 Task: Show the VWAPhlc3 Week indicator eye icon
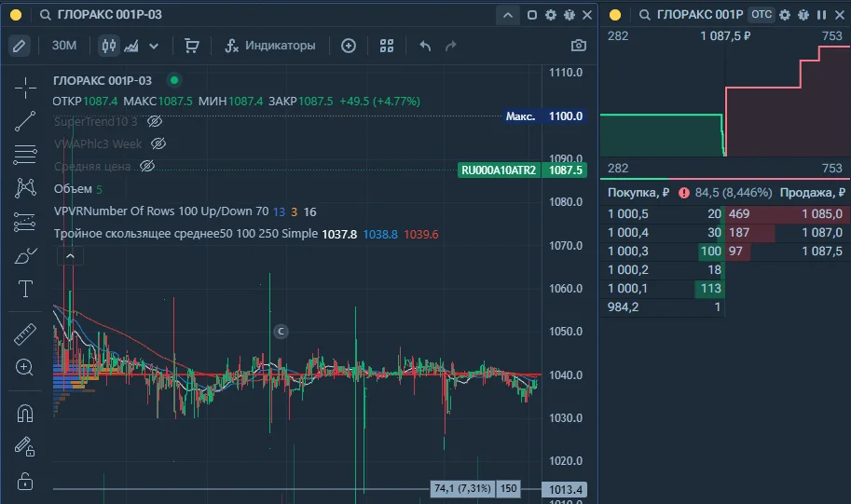click(158, 143)
